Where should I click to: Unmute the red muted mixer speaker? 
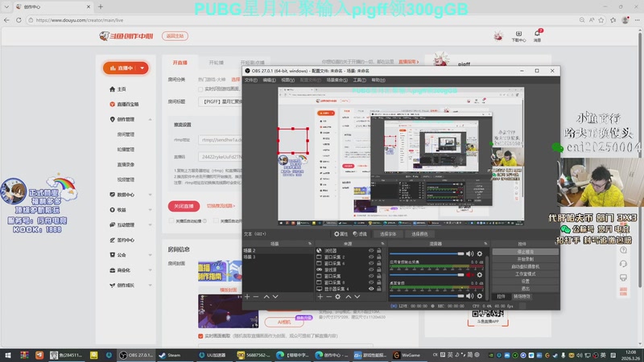(x=470, y=274)
